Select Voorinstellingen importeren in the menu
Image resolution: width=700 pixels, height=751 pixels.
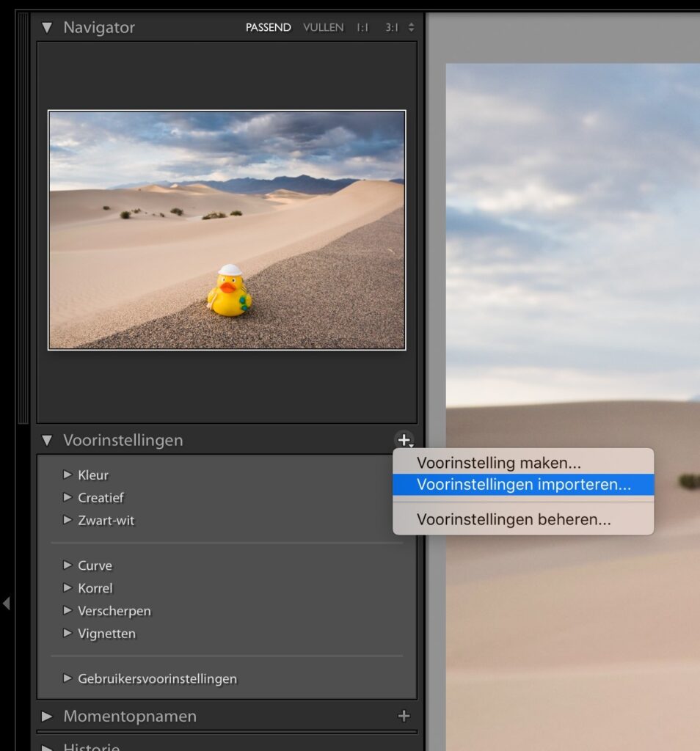(522, 486)
